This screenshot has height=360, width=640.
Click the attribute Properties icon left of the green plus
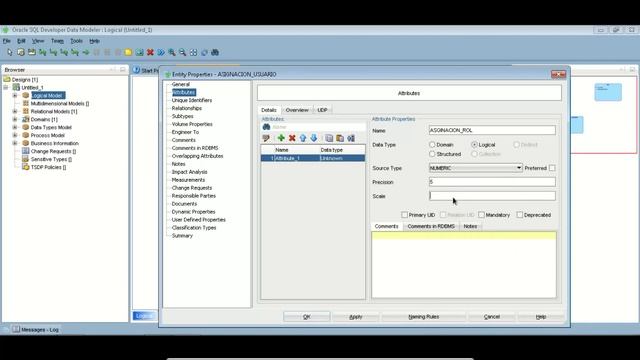pos(266,138)
